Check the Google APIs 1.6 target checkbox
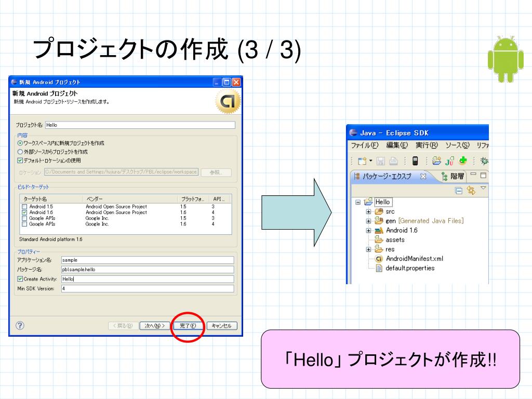532x399 pixels. tap(24, 224)
